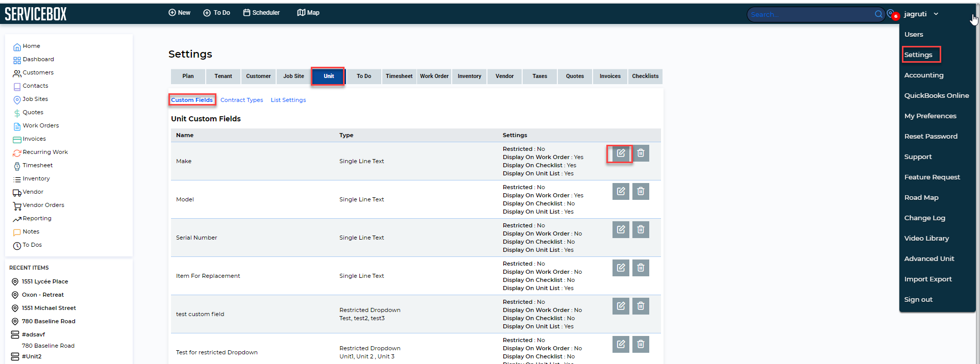Edit the test custom field row
980x364 pixels.
[x=621, y=306]
